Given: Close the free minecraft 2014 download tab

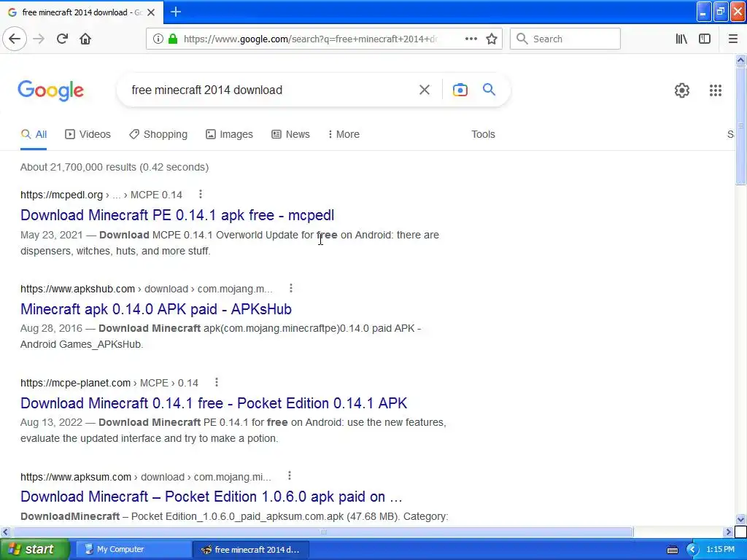Looking at the screenshot, I should click(151, 12).
